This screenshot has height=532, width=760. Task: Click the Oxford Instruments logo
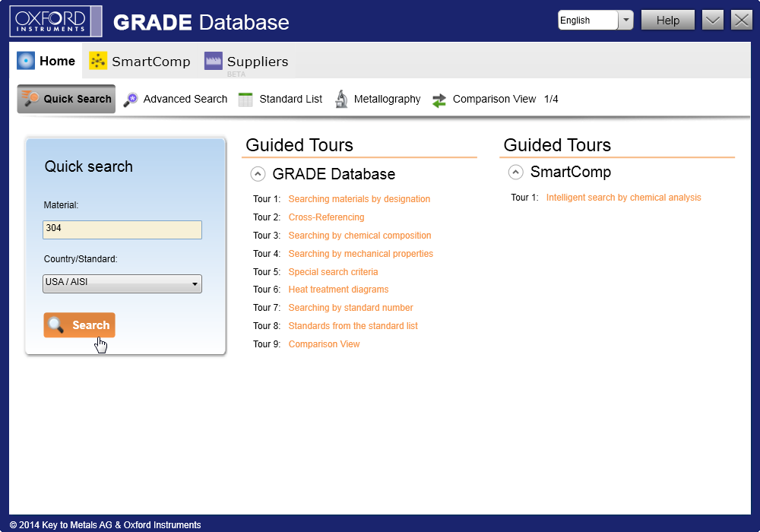coord(55,21)
